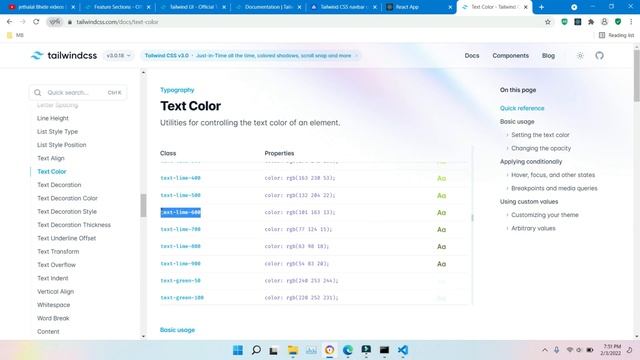This screenshot has width=640, height=360.
Task: Jump to Changing the opacity
Action: coord(541,148)
